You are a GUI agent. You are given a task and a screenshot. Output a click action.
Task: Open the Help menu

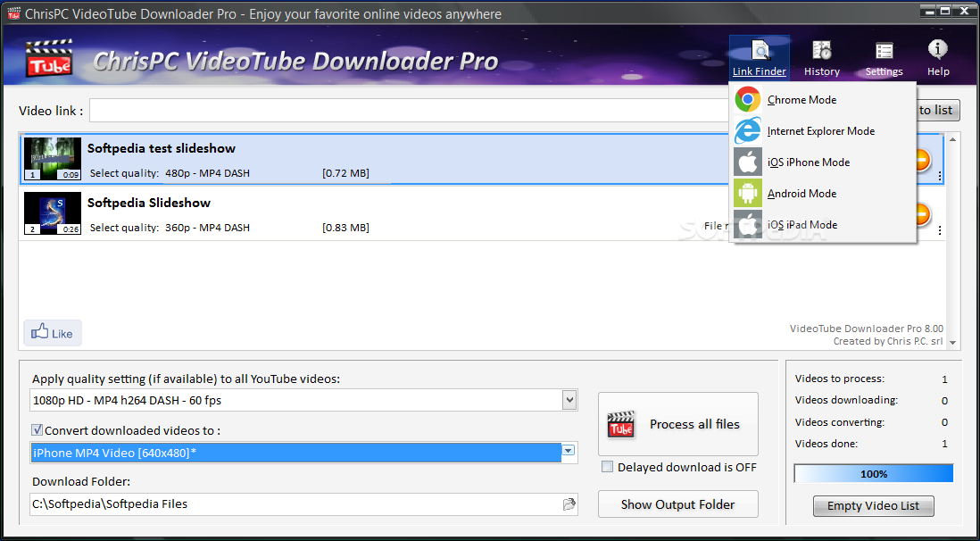pyautogui.click(x=938, y=58)
